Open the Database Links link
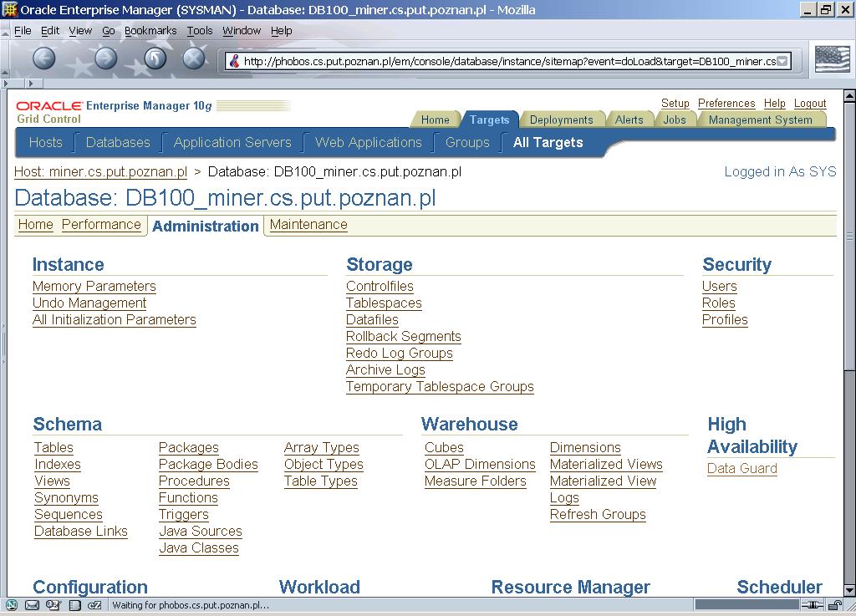856x616 pixels. click(x=81, y=531)
